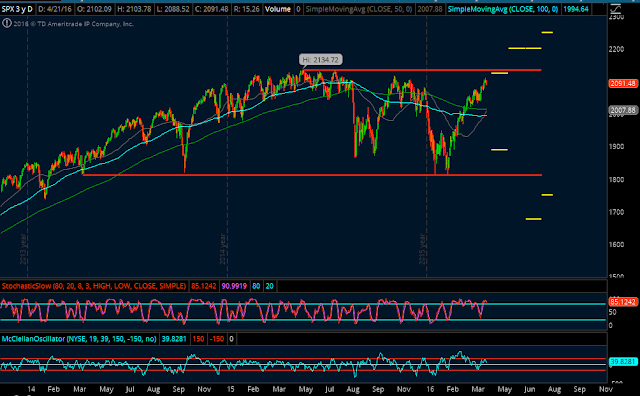Click the red 2091.48 last price axis tag
The image size is (640, 396).
tap(623, 83)
